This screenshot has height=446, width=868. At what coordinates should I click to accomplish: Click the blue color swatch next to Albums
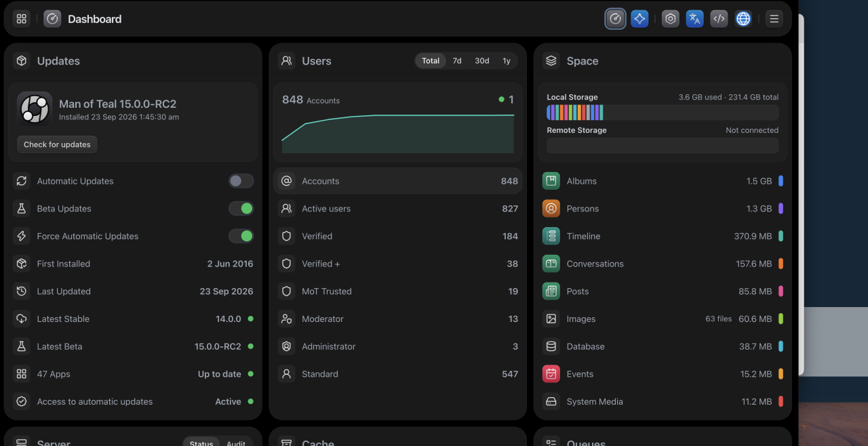coord(781,181)
